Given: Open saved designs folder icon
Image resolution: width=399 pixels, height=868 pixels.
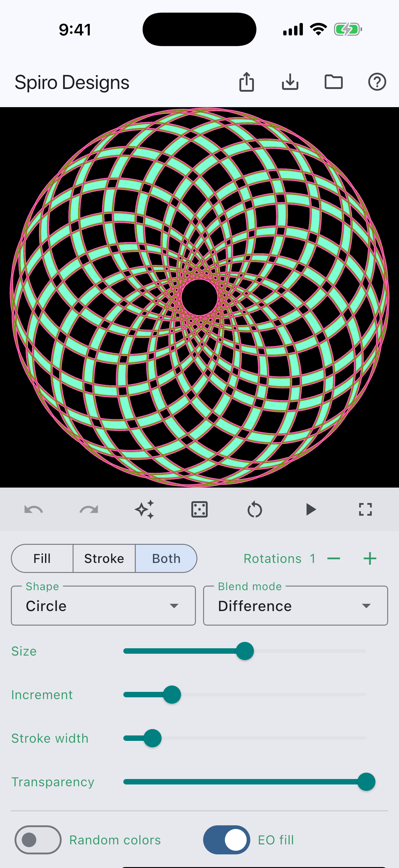Looking at the screenshot, I should [x=333, y=82].
